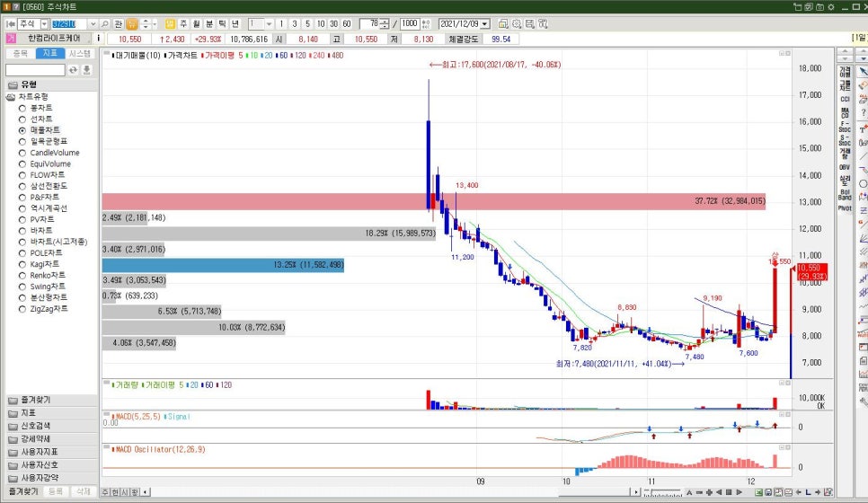This screenshot has height=503, width=868.
Task: Click the OBV indicator shortcut
Action: coord(845,167)
